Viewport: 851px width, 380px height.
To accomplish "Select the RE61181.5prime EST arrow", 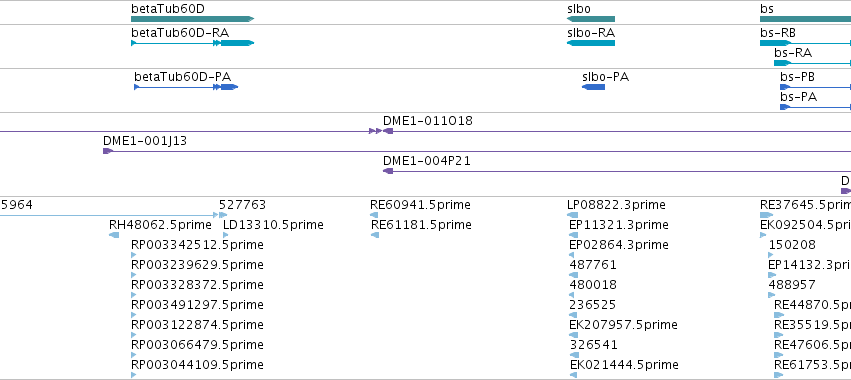I will [375, 235].
